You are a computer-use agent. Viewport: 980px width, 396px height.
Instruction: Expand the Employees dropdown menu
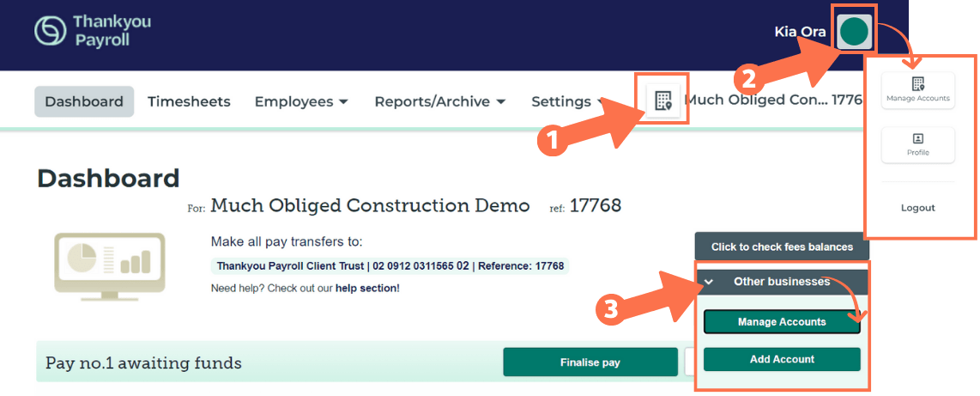tap(301, 101)
